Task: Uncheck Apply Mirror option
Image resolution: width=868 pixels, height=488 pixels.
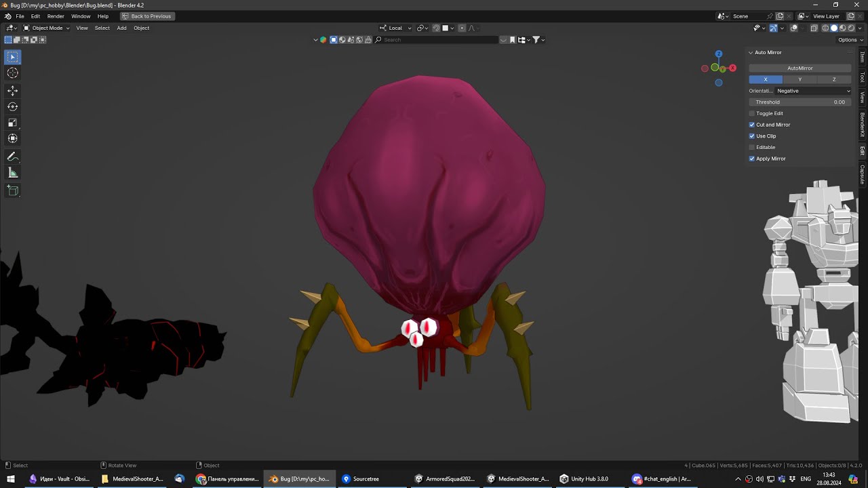Action: click(x=752, y=159)
